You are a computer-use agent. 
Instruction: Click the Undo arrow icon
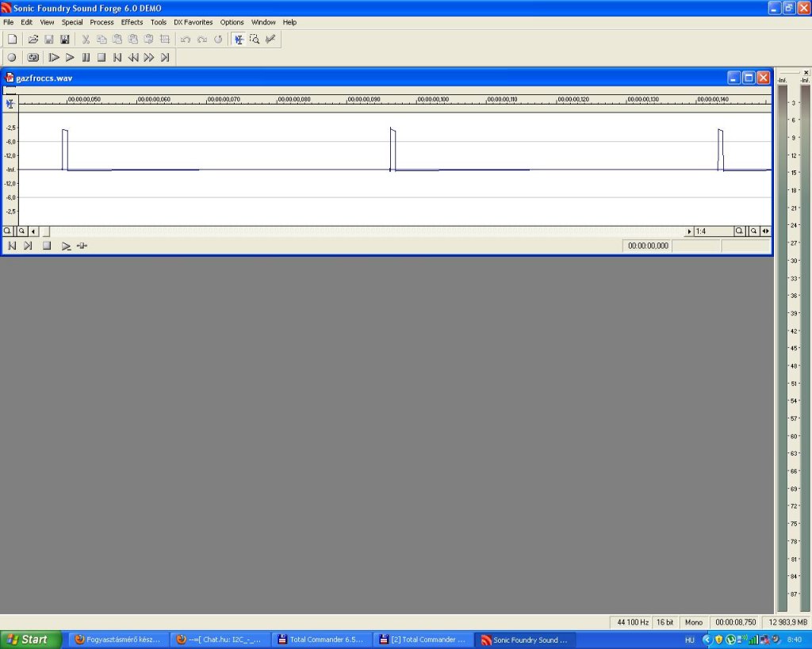pyautogui.click(x=186, y=40)
